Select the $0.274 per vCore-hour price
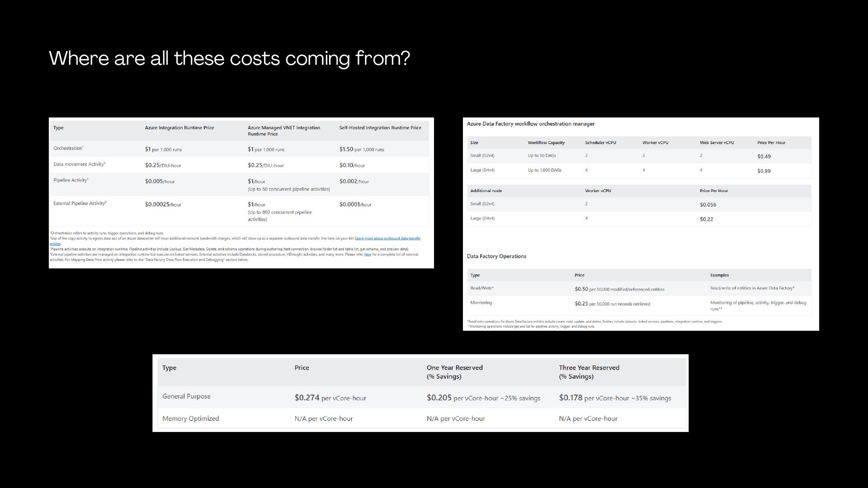Screen dimensions: 868x488 point(330,398)
